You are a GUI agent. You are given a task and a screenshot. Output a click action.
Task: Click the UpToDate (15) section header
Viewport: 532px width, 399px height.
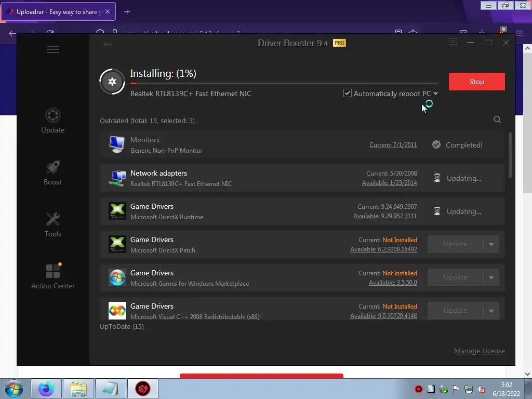point(122,326)
